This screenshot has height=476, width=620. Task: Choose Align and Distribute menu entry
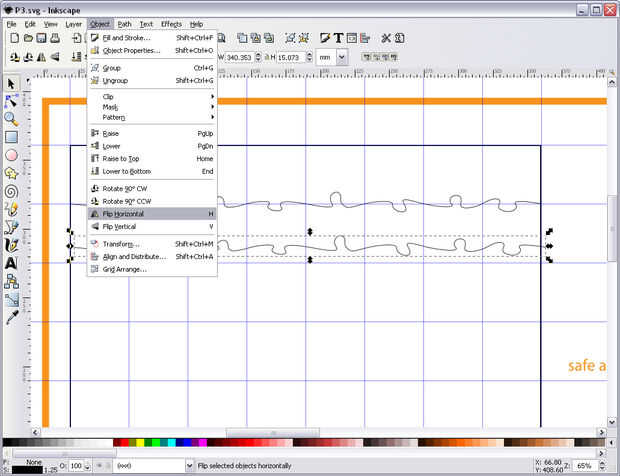pyautogui.click(x=152, y=257)
